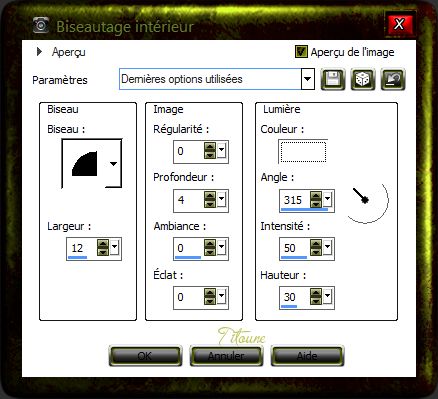Screen dimensions: 438x399
Task: Click the randomize parameters dice icon
Action: point(363,80)
